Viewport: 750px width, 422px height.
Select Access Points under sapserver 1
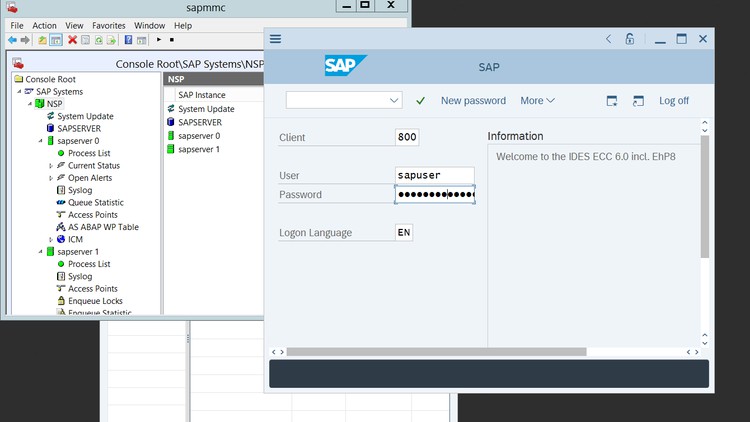(x=93, y=289)
